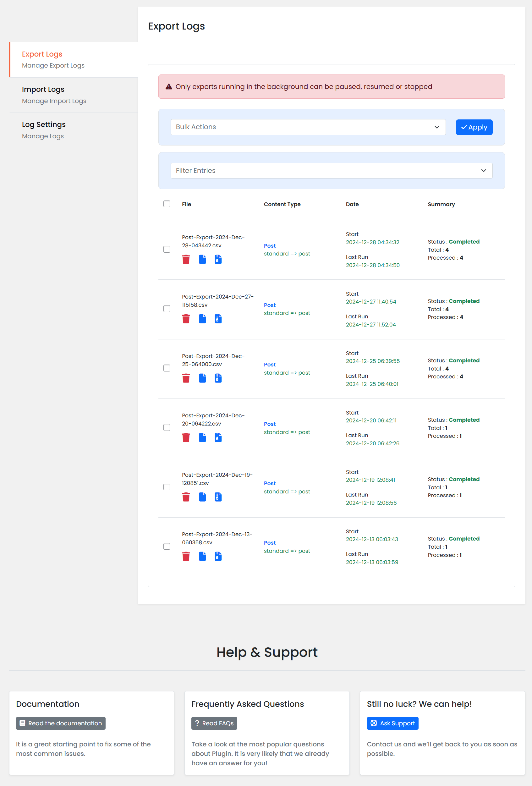532x786 pixels.
Task: Open Read FAQs link
Action: 214,723
